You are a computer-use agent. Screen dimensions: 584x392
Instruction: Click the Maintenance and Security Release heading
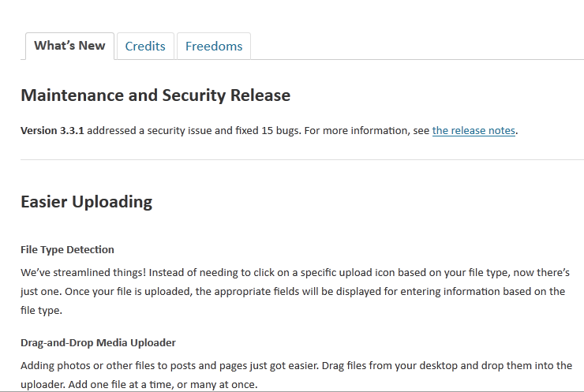pos(155,95)
